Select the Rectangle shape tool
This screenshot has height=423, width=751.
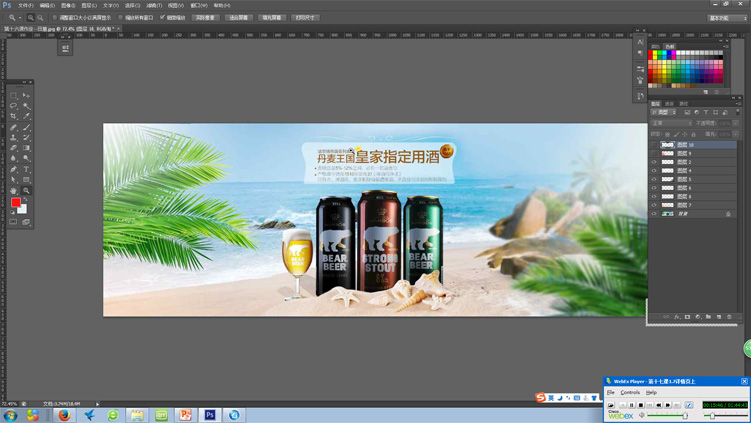click(x=26, y=180)
